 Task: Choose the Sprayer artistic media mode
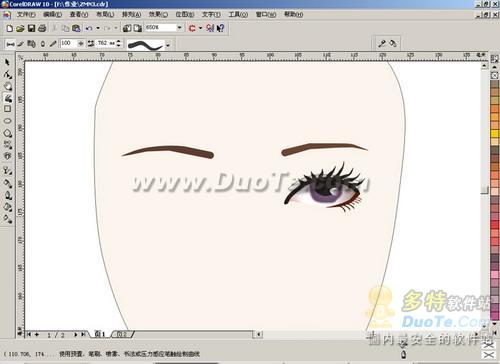[x=31, y=44]
